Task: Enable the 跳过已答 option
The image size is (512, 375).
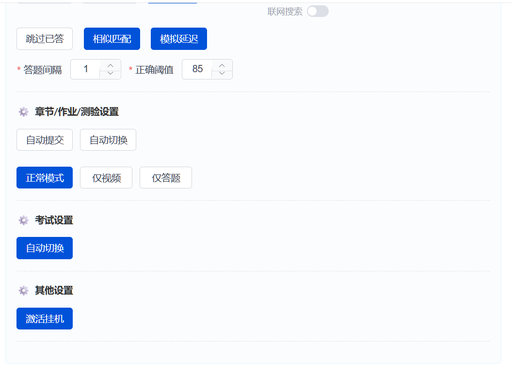Action: (45, 39)
